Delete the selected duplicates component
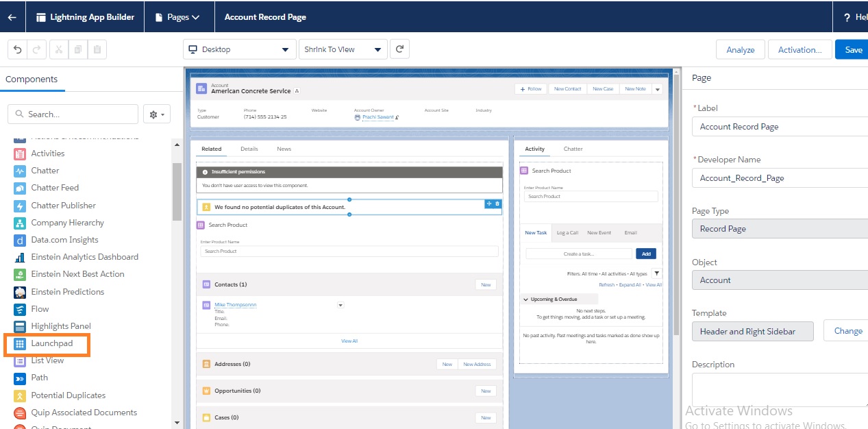Viewport: 868px width, 429px height. [x=497, y=204]
